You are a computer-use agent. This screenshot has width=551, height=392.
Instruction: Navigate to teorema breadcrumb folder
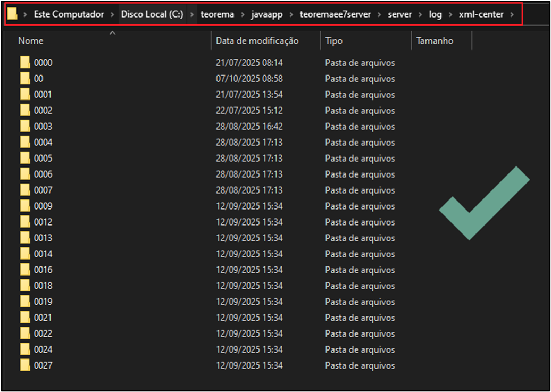(217, 14)
